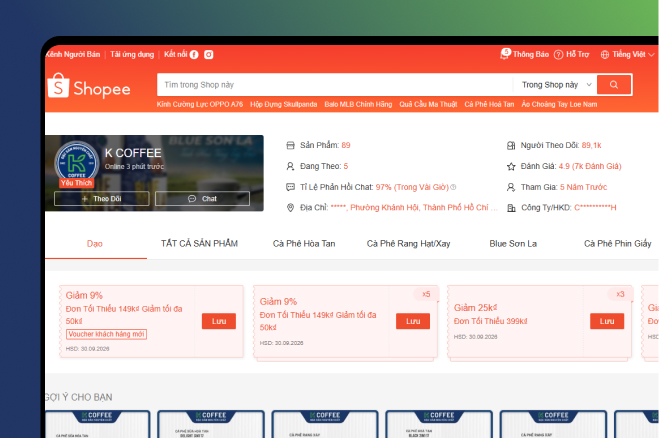Open the Instagram connect icon
Image resolution: width=659 pixels, height=438 pixels.
pos(208,55)
